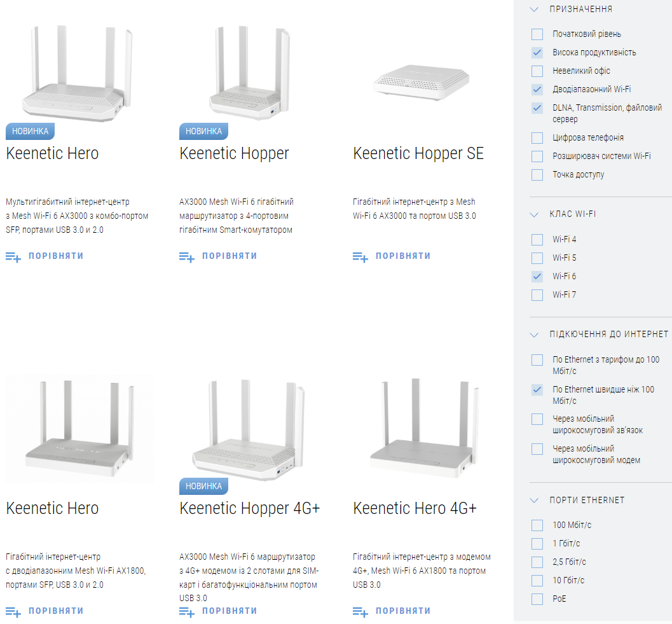Viewport: 672px width, 624px height.
Task: Click the compare icon under Keenetic Hopper 4G+
Action: coord(186,612)
